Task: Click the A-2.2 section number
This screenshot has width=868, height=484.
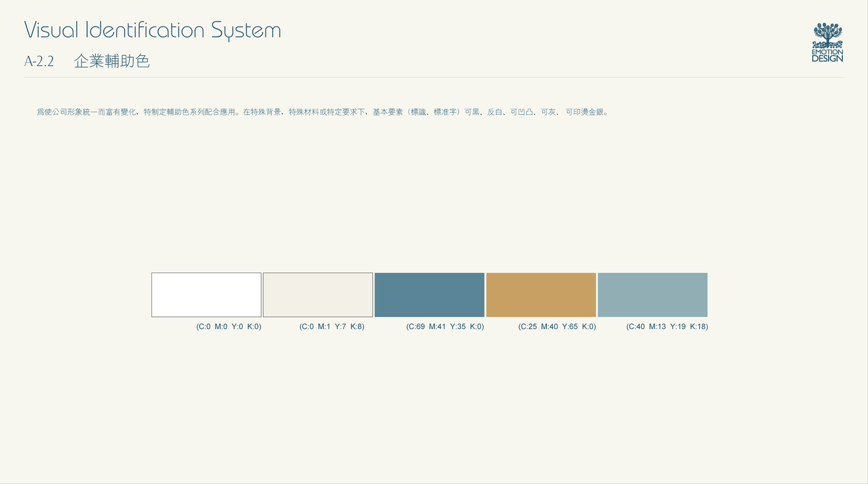Action: point(39,62)
